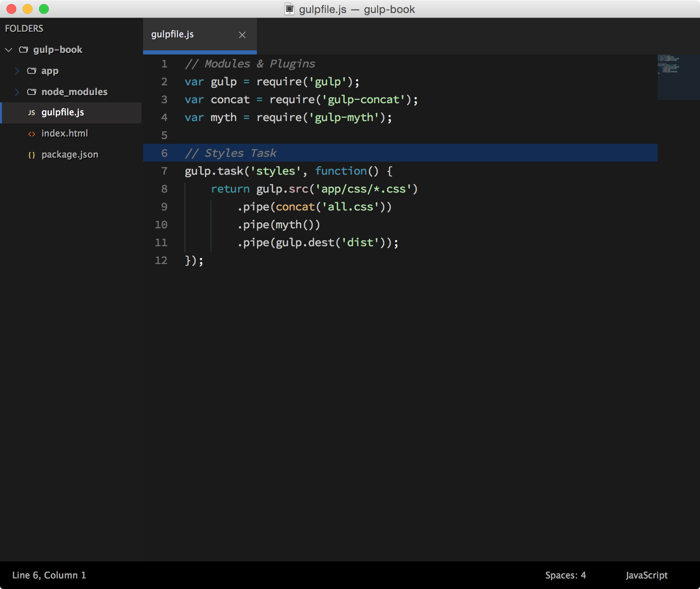
Task: Close the gulpfile.js tab
Action: pyautogui.click(x=242, y=35)
